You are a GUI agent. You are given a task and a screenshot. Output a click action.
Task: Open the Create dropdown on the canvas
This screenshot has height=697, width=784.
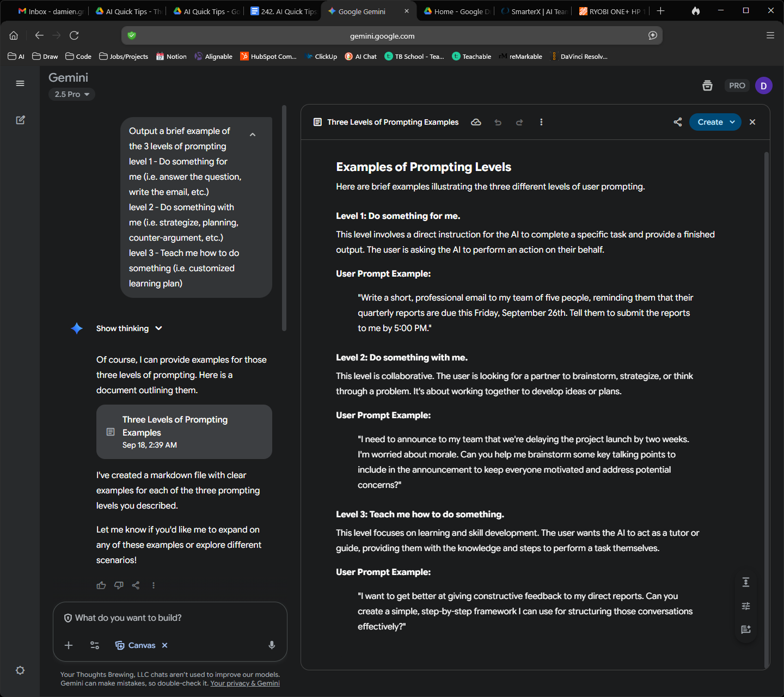tap(715, 122)
